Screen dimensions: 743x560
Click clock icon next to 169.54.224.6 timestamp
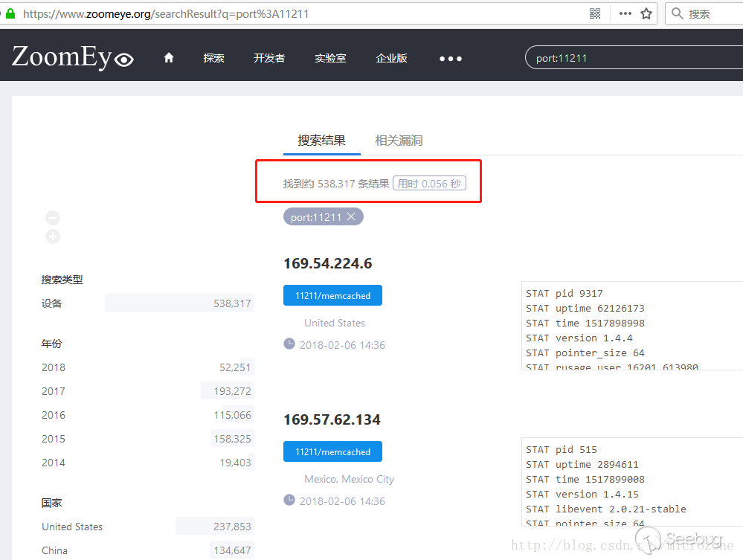tap(289, 344)
